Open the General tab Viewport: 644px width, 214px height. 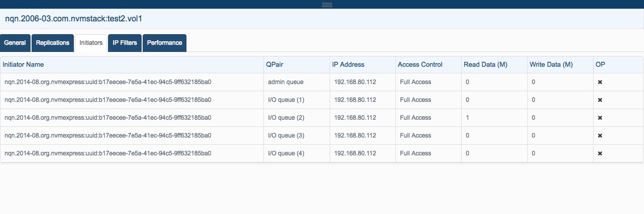[x=15, y=43]
